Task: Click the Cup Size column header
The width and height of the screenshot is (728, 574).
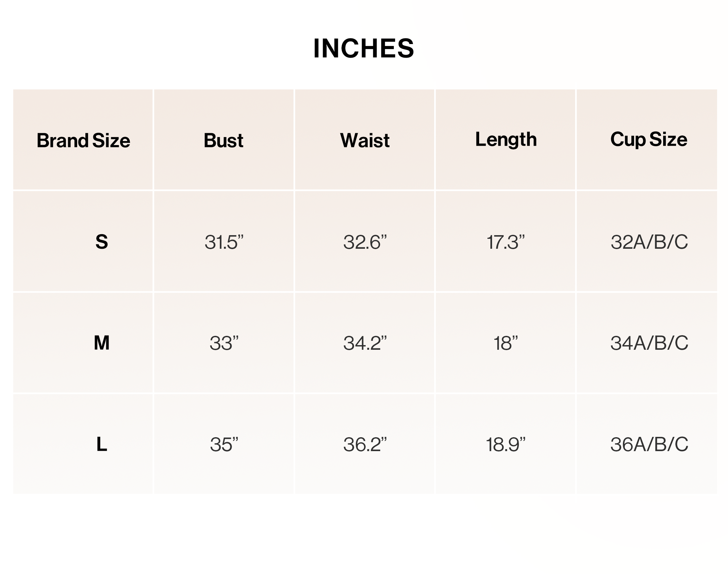Action: (x=649, y=140)
